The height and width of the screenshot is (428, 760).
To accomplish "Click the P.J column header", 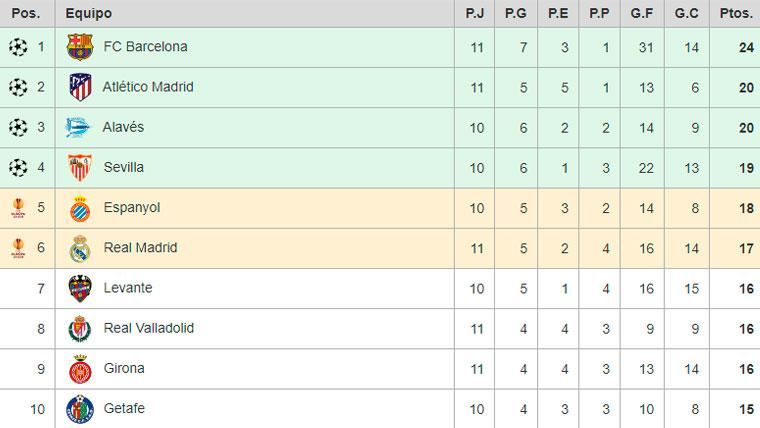I will pos(475,14).
